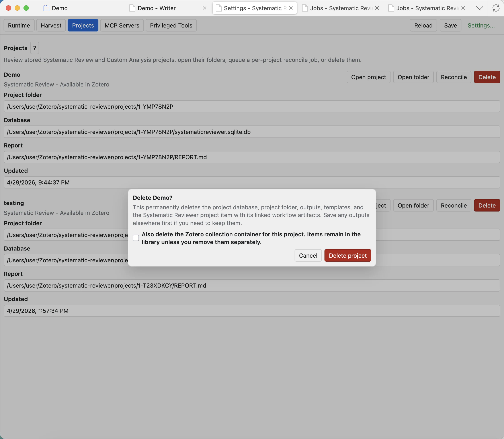Click the Demo Project folder path field
The width and height of the screenshot is (504, 439).
252,107
